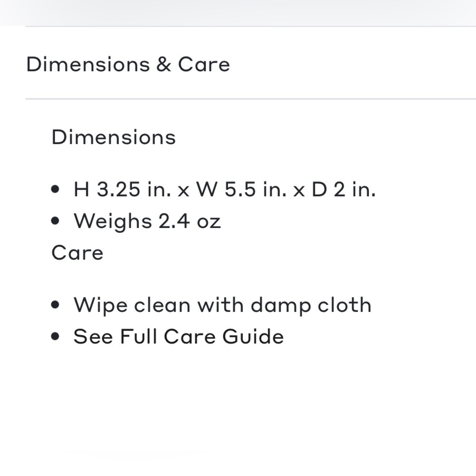476x476 pixels.
Task: Click the gray header bar on the page
Action: click(238, 13)
